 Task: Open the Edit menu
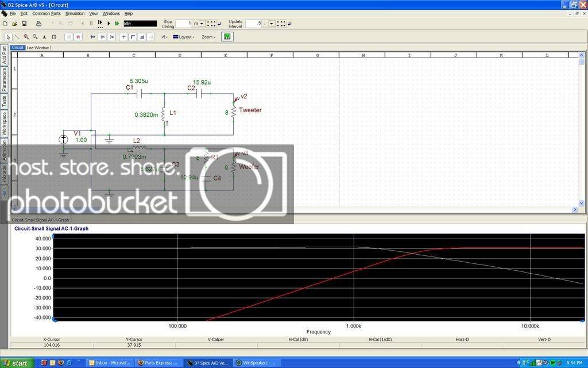[x=24, y=14]
